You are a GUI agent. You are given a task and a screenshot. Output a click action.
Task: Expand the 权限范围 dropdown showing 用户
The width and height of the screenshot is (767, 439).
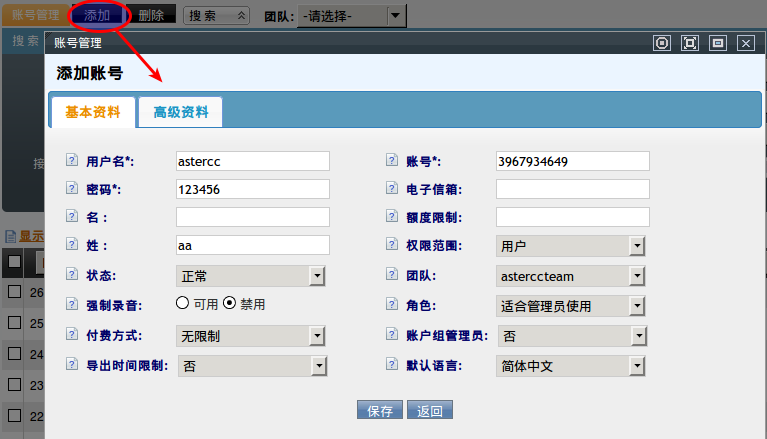pos(571,246)
